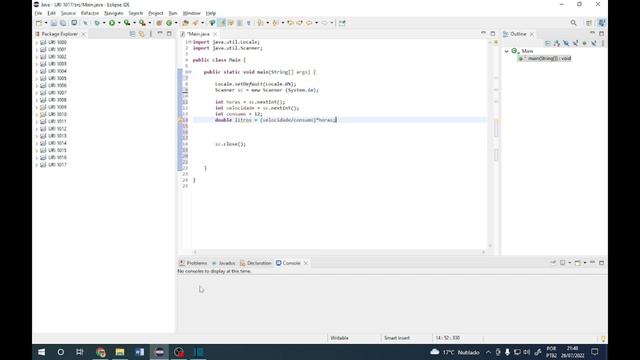640x360 pixels.
Task: Select the URI 1005 project
Action: pos(57,78)
